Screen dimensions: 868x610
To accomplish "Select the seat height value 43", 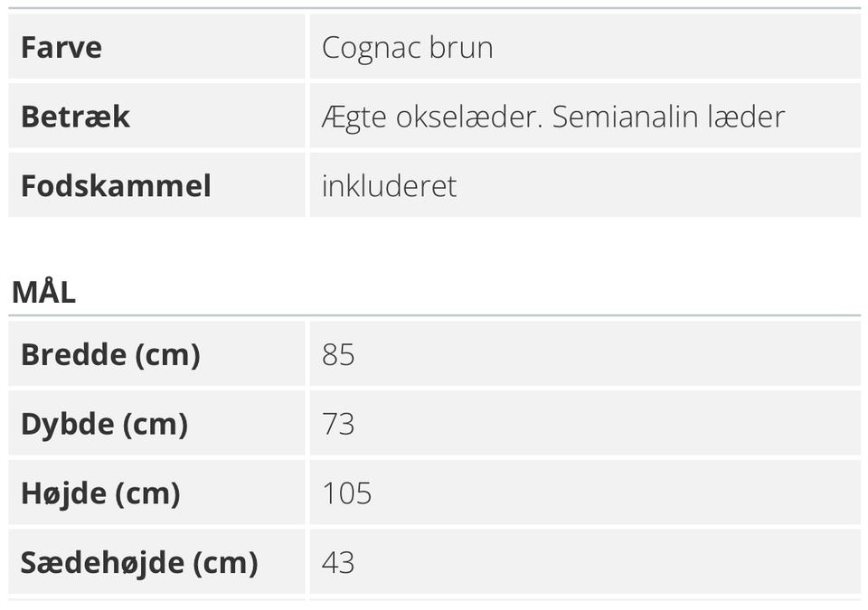I will (x=338, y=563).
